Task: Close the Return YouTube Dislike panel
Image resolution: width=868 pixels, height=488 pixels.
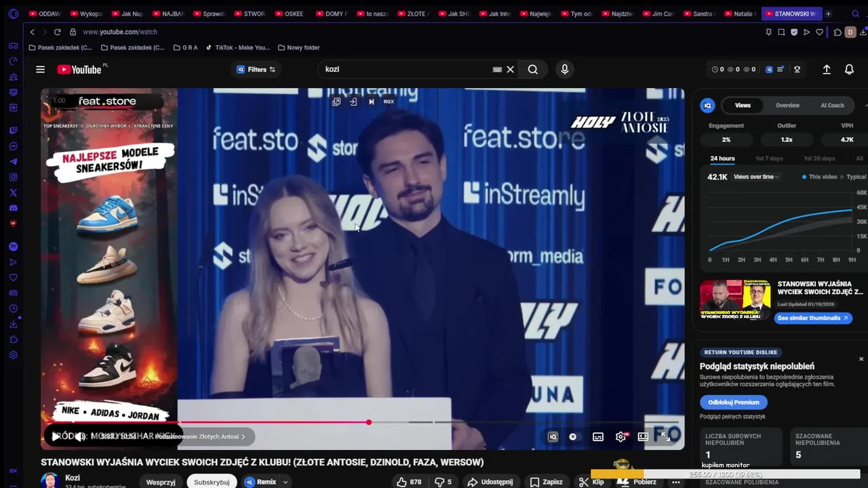Action: click(861, 359)
